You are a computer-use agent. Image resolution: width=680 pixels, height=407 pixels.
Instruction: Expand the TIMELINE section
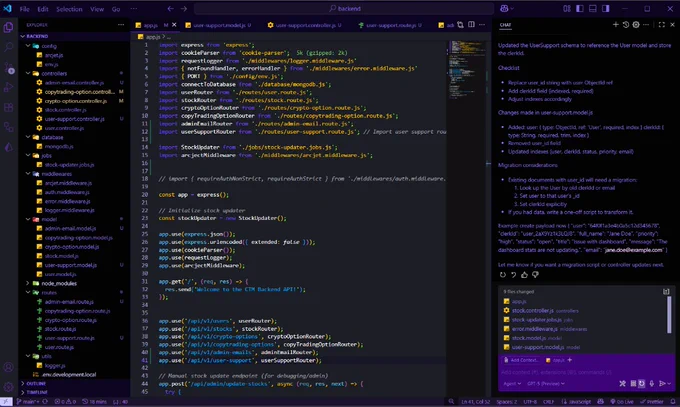(74, 392)
